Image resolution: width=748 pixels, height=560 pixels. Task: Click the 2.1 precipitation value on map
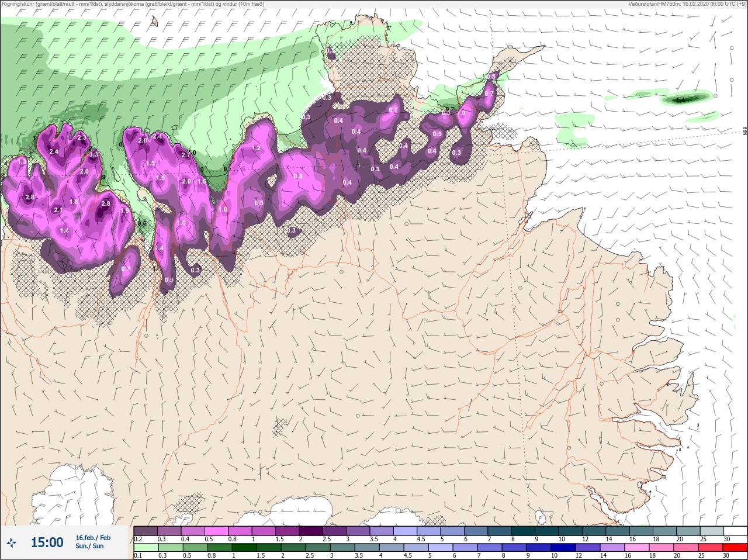point(58,210)
